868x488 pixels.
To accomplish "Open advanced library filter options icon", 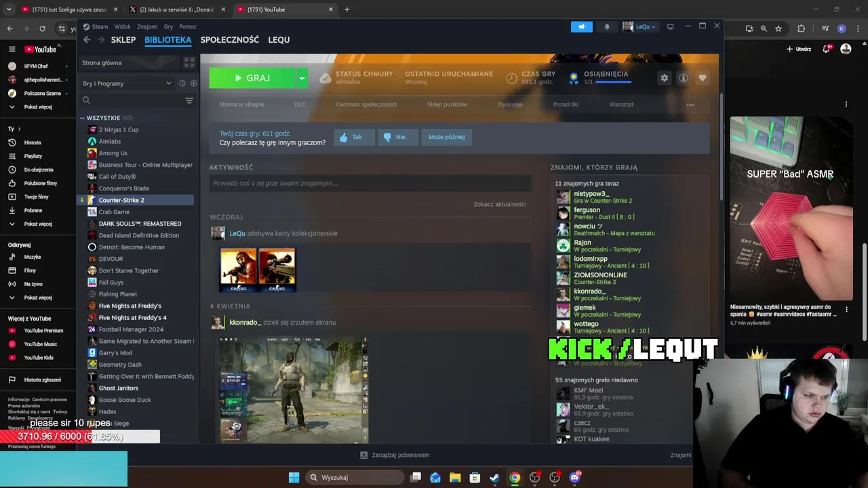I will 189,100.
